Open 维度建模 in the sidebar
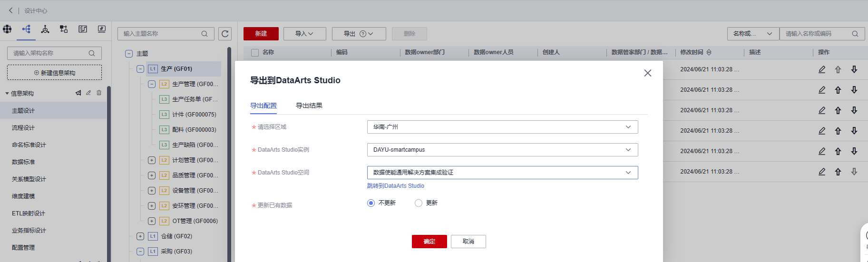 point(23,196)
